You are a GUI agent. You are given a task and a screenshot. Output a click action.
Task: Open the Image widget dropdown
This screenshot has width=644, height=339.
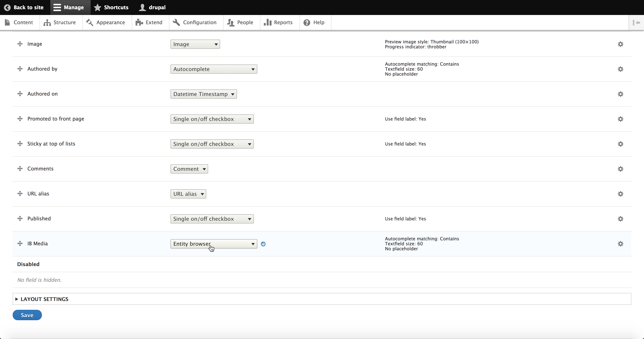195,44
